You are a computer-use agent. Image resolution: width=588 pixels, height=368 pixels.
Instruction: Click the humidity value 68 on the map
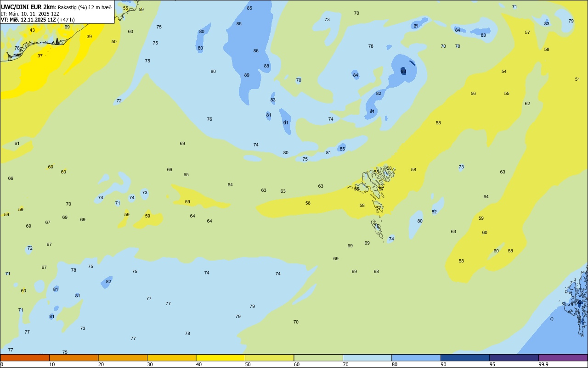pos(376,272)
